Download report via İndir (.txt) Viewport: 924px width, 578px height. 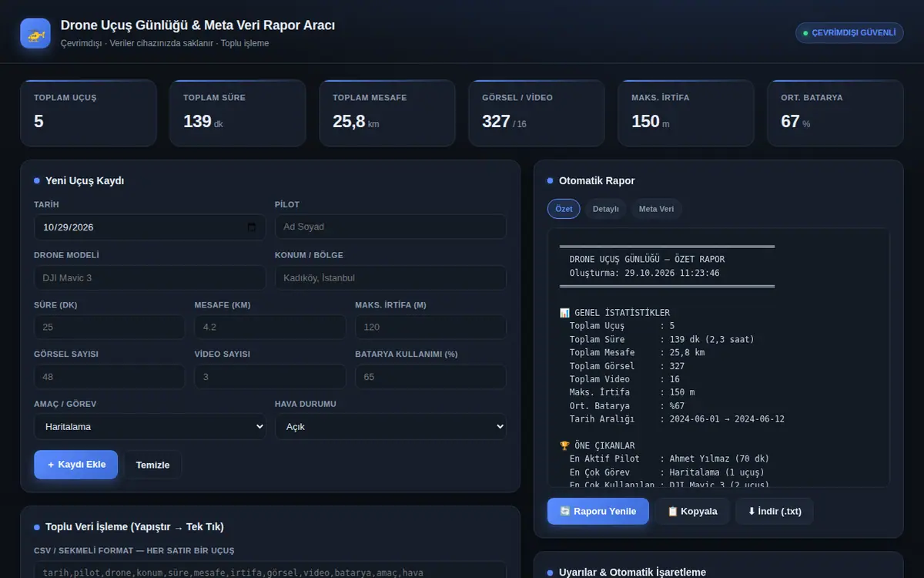pos(775,511)
